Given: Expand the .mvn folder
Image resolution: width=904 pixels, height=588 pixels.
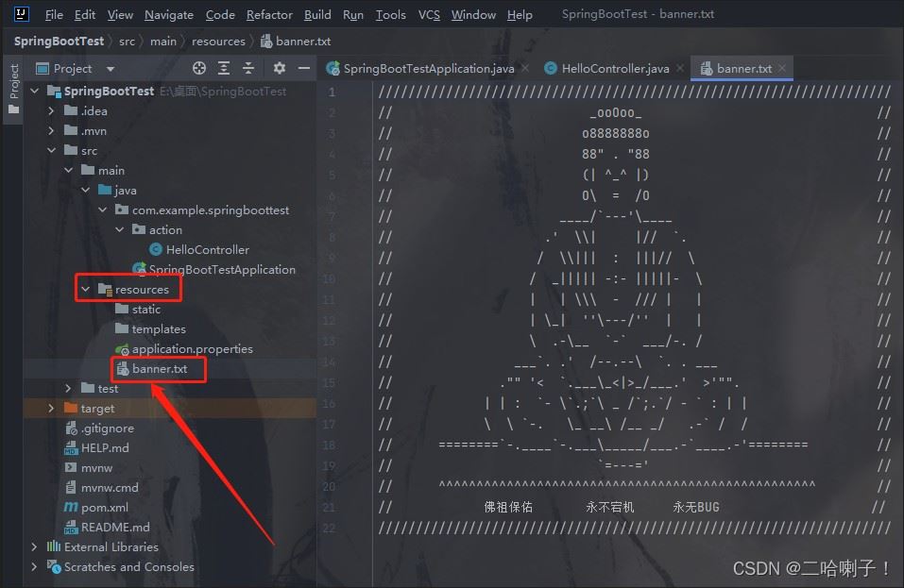Looking at the screenshot, I should 51,131.
